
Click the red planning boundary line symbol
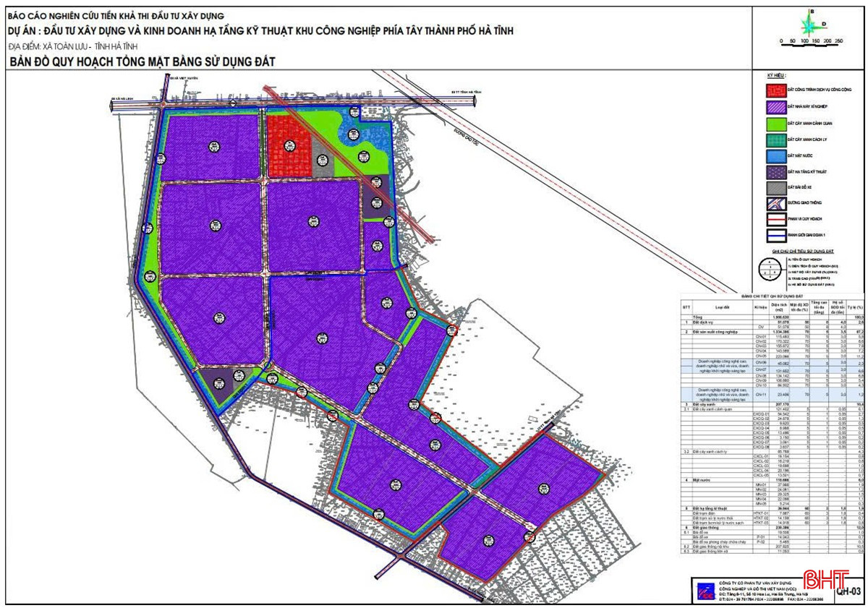(x=777, y=218)
